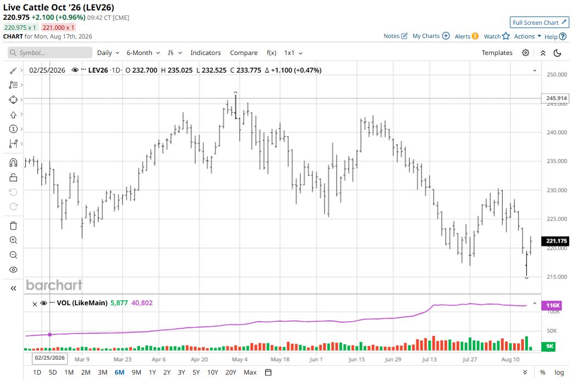The height and width of the screenshot is (385, 588).
Task: Collapse the volume pane up-chevron
Action: pos(535,303)
